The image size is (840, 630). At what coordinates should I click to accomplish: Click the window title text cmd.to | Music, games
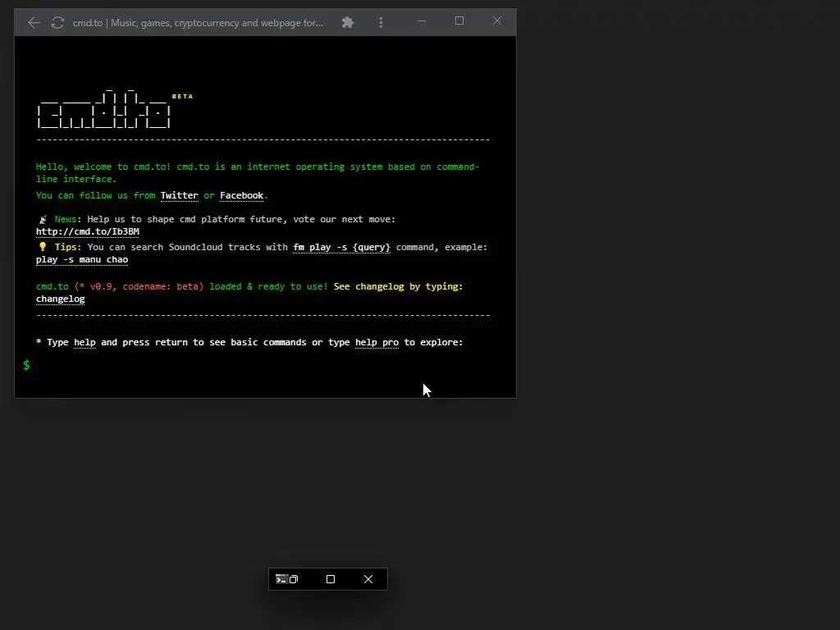pyautogui.click(x=198, y=22)
